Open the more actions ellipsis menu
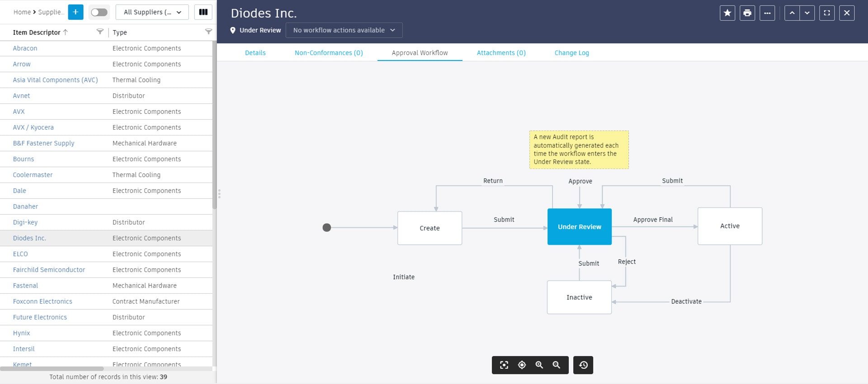Viewport: 868px width, 384px height. tap(767, 13)
